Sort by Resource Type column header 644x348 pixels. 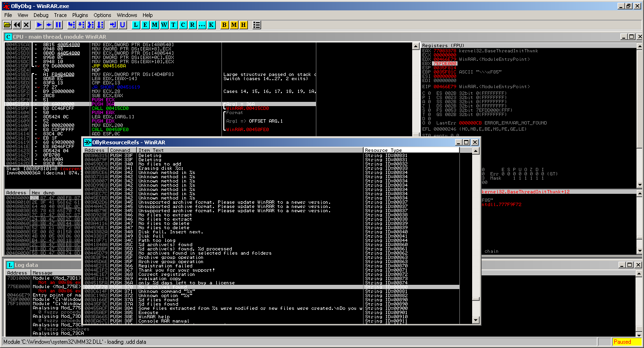[411, 150]
